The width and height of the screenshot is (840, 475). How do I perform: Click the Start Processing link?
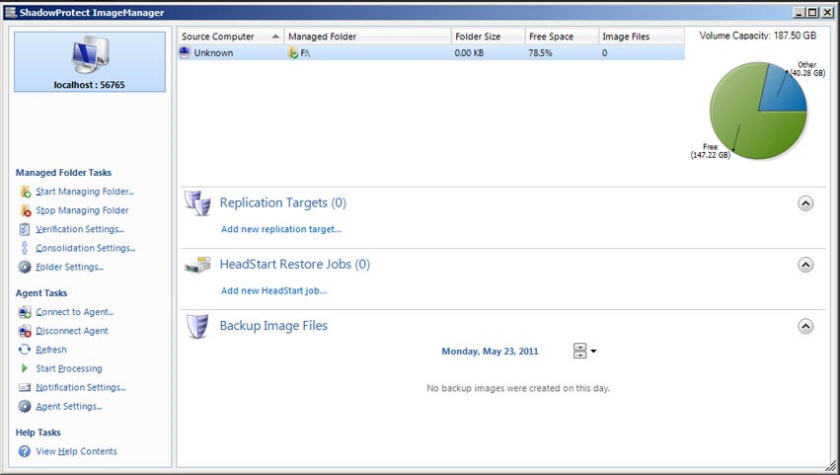[69, 368]
